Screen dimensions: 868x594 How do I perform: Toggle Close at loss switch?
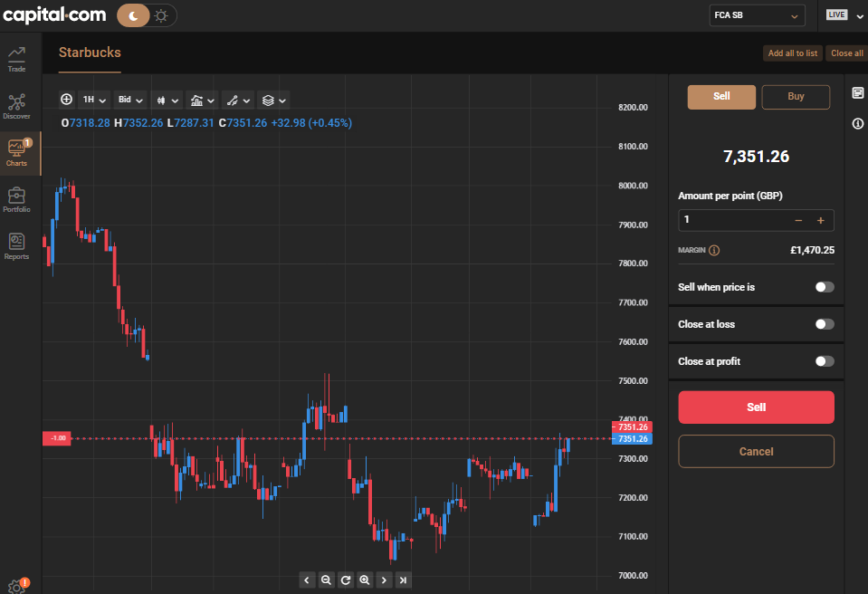pyautogui.click(x=825, y=324)
